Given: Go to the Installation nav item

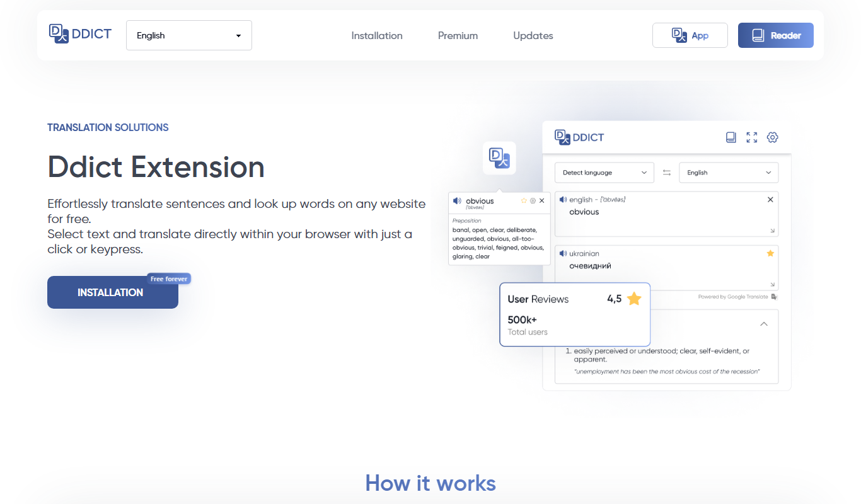Looking at the screenshot, I should [x=377, y=36].
